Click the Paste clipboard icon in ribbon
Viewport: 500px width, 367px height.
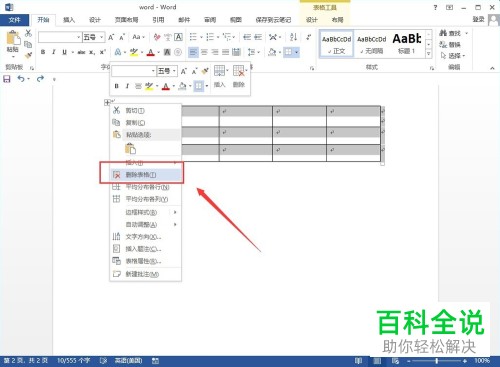point(13,38)
